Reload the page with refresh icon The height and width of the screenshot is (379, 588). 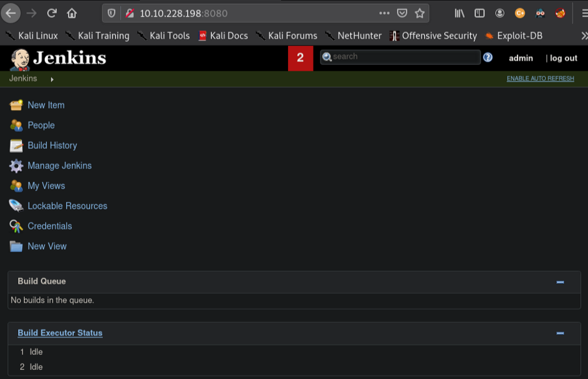coord(52,14)
